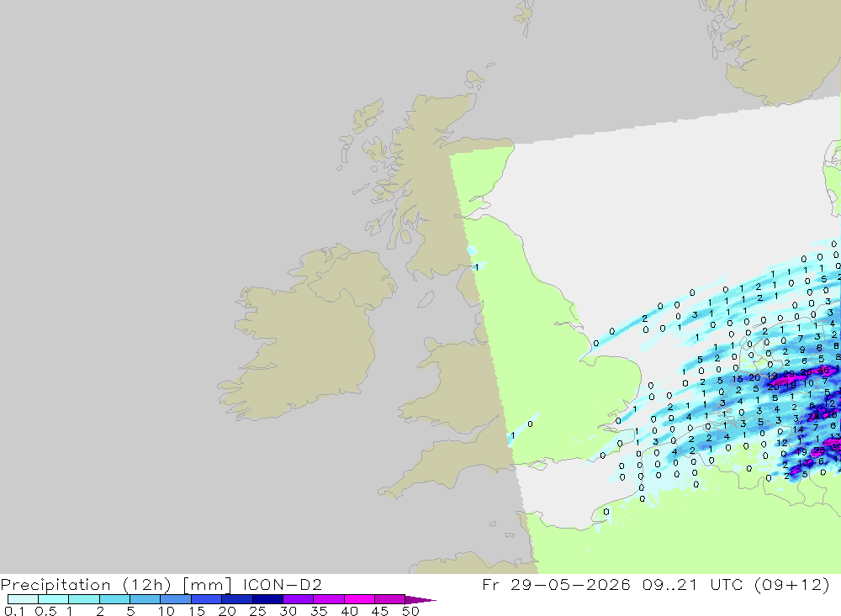
Task: Pick the 15–20 mm legend color box
Action: (x=206, y=599)
